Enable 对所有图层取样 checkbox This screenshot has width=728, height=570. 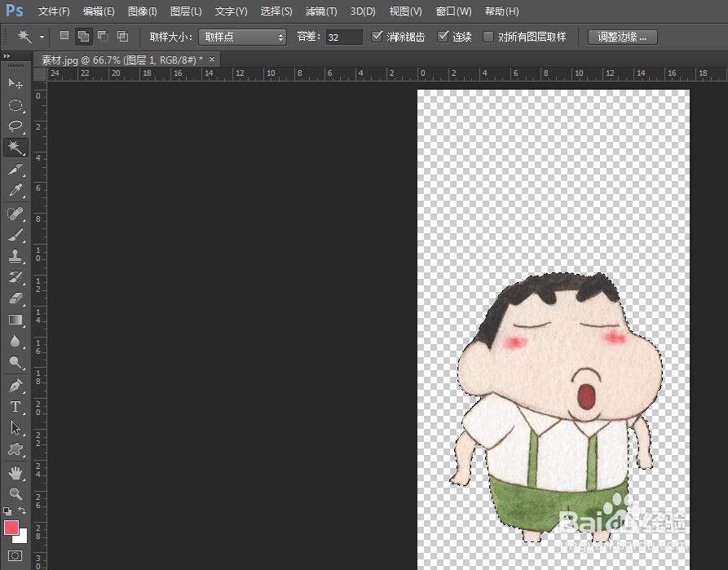click(488, 37)
